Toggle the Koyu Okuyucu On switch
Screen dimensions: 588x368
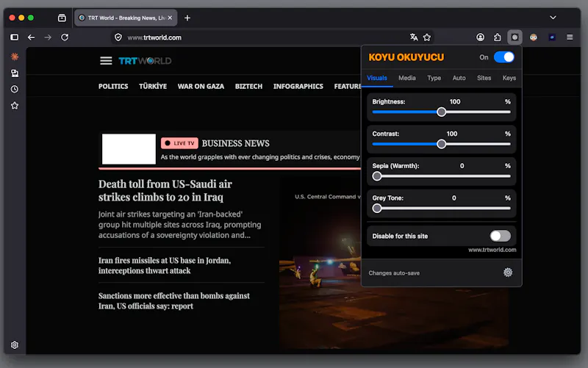coord(503,57)
